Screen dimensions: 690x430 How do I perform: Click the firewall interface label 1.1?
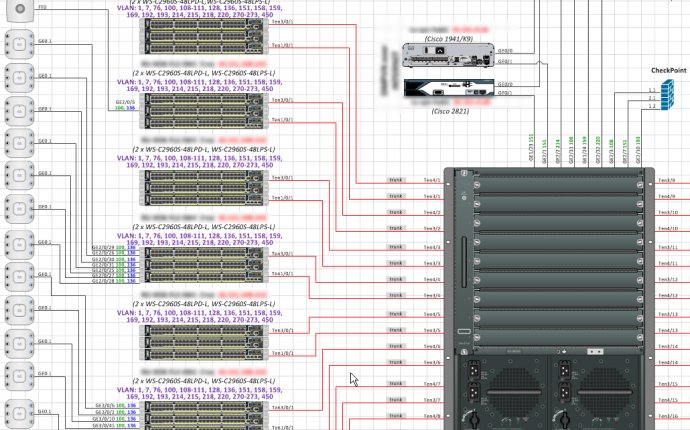point(652,90)
